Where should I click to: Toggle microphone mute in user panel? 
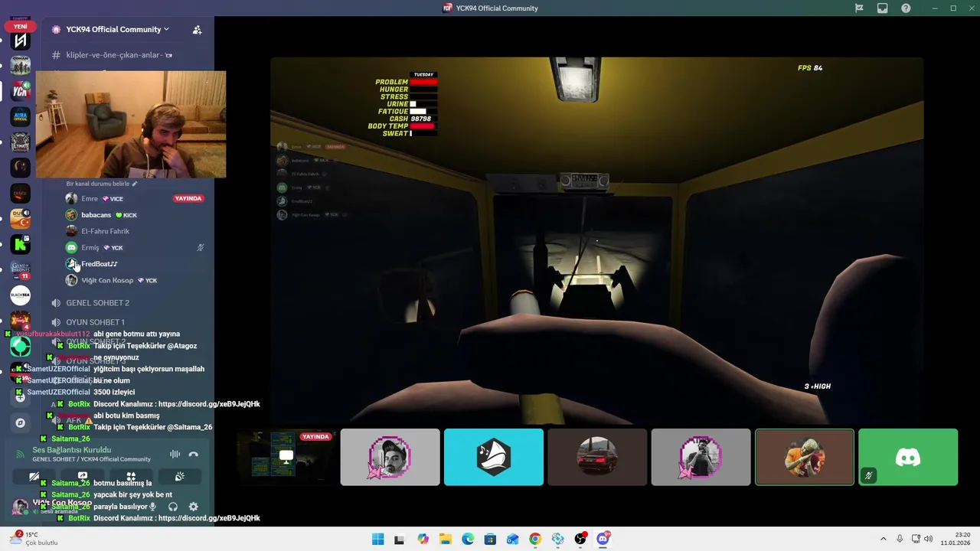pyautogui.click(x=153, y=507)
